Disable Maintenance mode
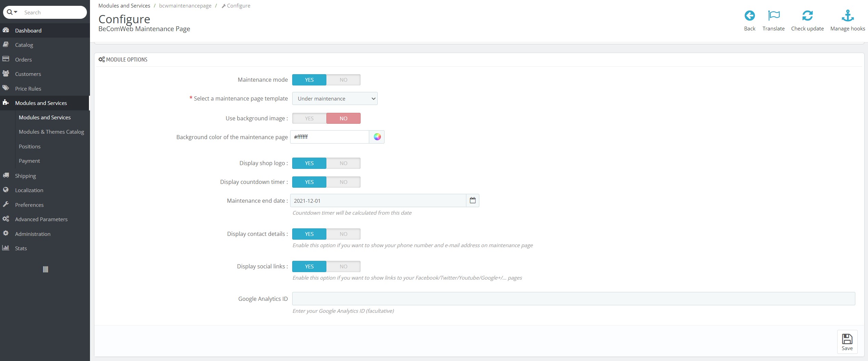The image size is (868, 361). tap(343, 80)
